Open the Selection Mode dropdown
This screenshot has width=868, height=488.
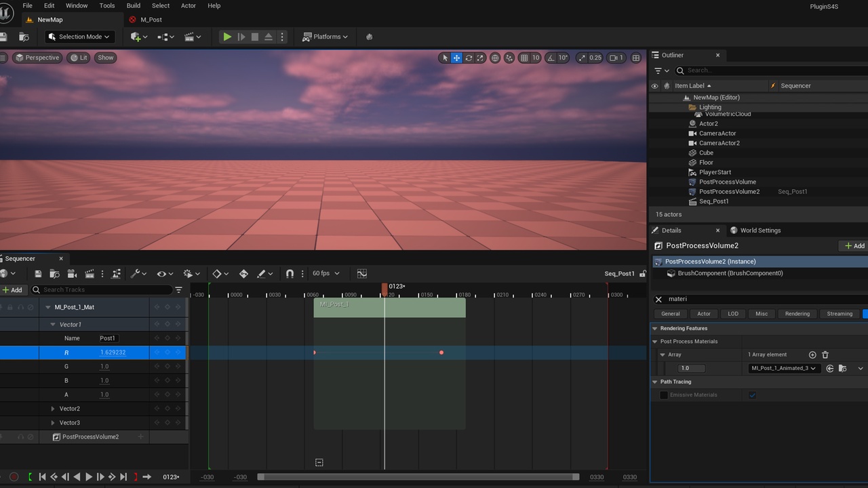(x=80, y=37)
